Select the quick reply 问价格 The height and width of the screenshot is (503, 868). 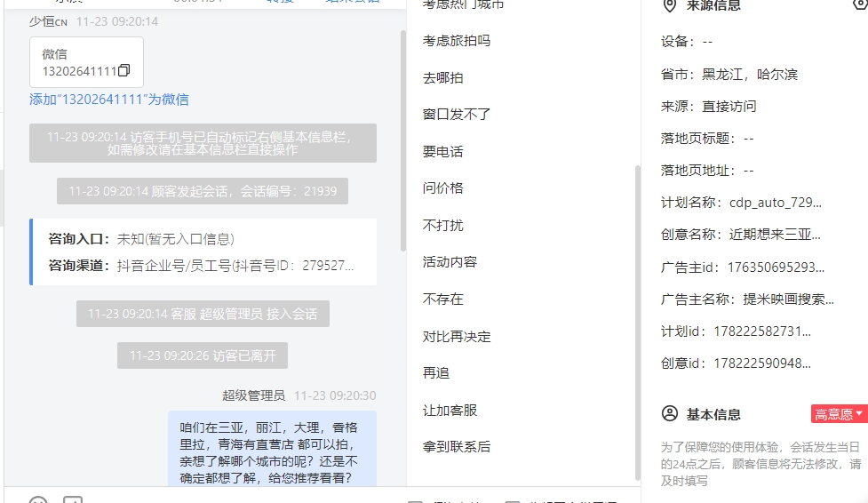442,188
